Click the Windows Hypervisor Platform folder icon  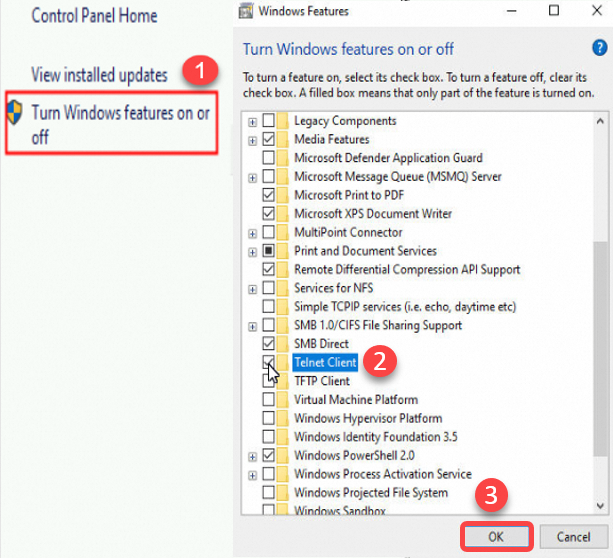pos(282,418)
